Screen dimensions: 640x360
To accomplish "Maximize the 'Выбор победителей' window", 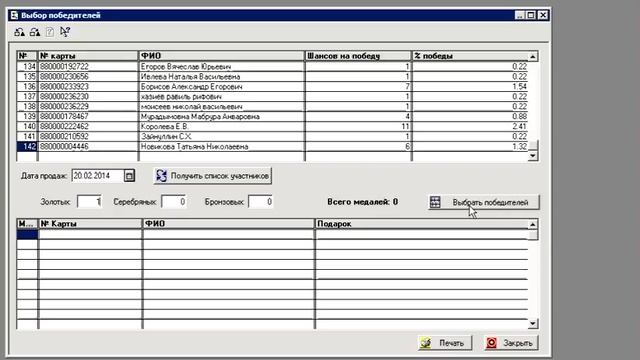I will tap(531, 16).
